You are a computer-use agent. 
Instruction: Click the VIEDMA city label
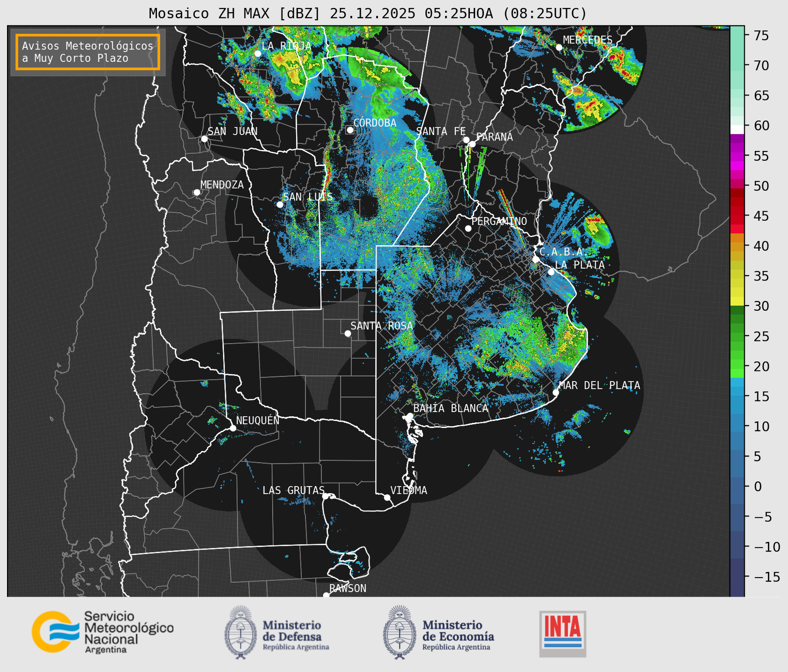click(409, 490)
